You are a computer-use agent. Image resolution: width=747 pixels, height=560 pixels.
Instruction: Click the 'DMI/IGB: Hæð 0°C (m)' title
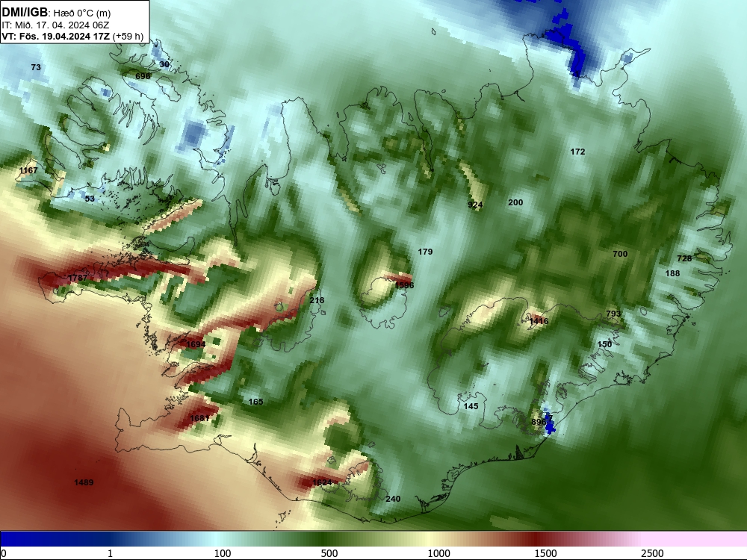(x=56, y=13)
